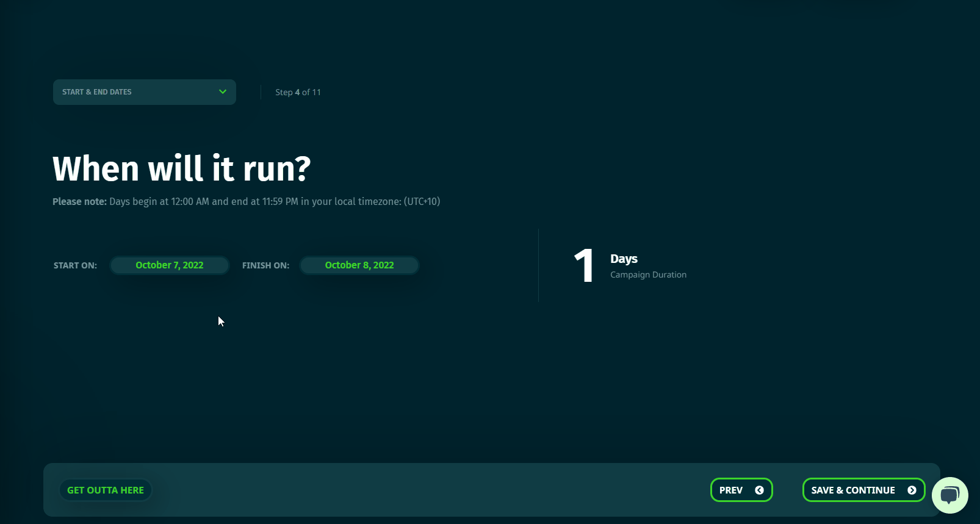Open the live chat bubble icon

pos(949,495)
